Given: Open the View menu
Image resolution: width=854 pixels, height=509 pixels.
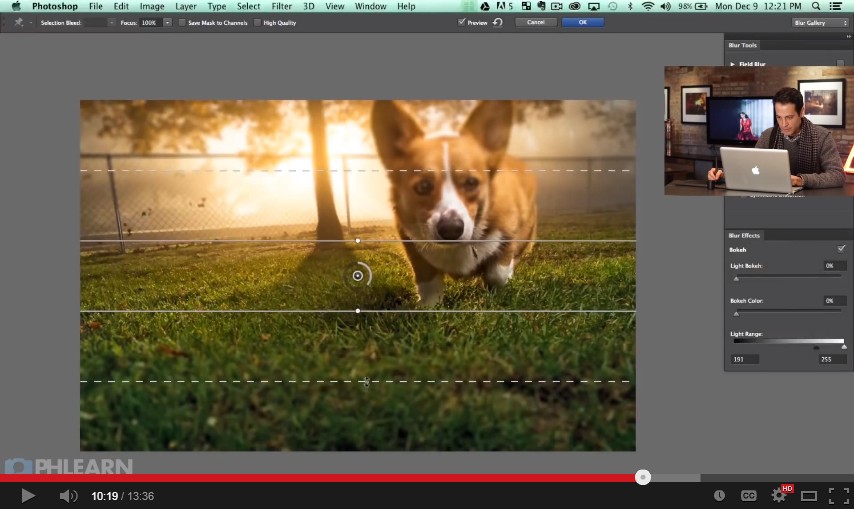Looking at the screenshot, I should tap(334, 6).
